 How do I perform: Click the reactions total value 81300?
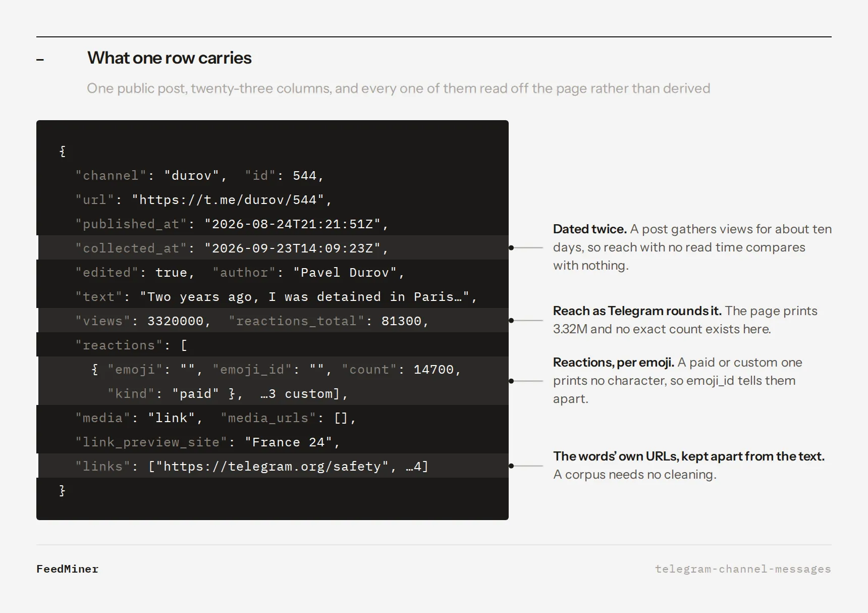(402, 321)
